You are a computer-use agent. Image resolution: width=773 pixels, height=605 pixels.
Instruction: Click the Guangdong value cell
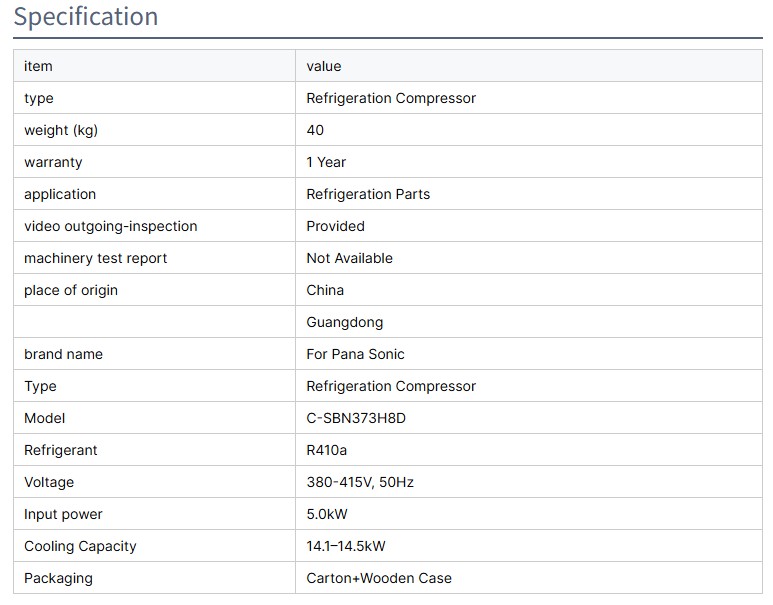(344, 322)
